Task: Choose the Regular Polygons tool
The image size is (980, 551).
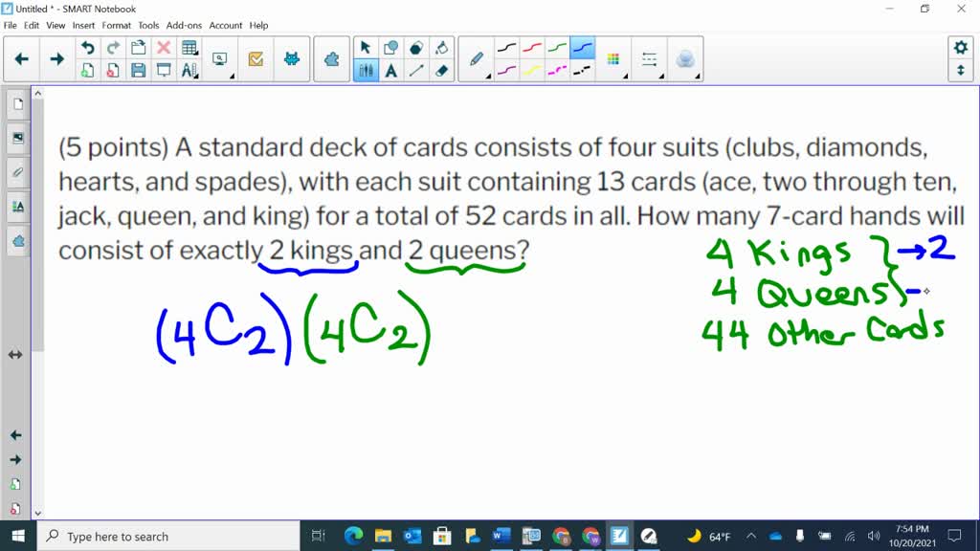Action: (416, 48)
